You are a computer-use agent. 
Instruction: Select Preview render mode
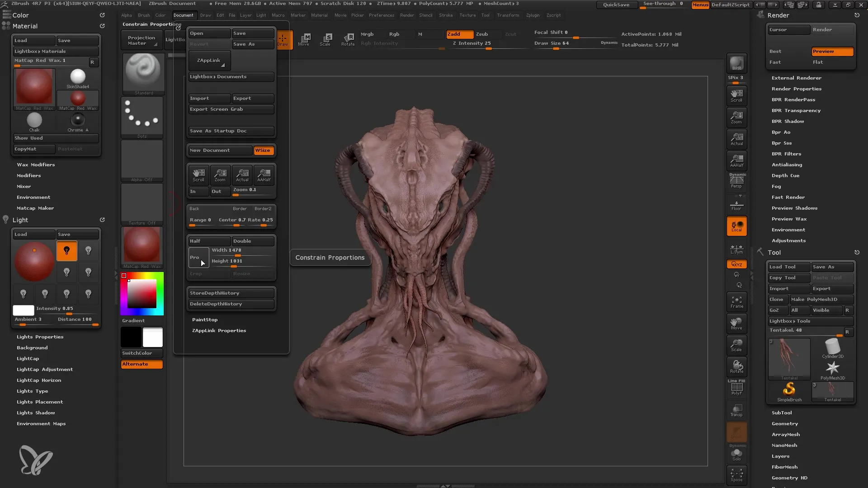[832, 52]
